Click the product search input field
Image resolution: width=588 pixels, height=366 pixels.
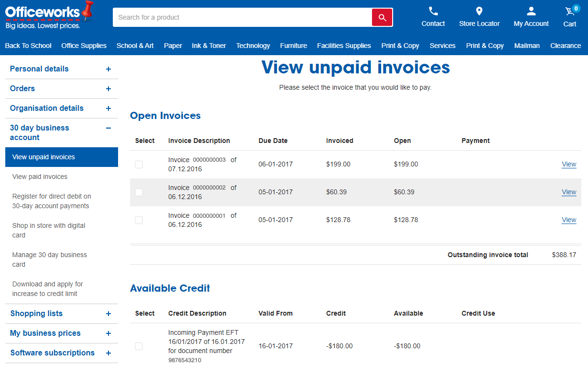click(x=240, y=17)
